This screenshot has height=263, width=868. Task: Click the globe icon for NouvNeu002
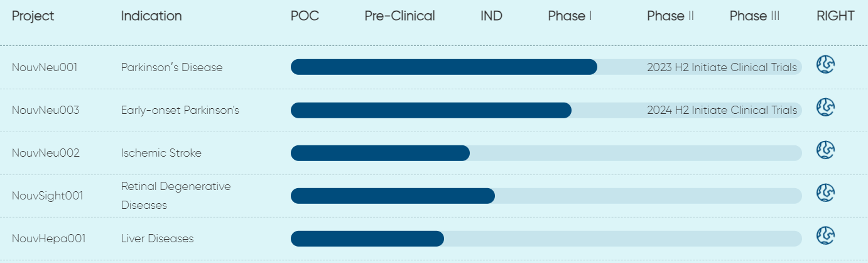coord(825,150)
